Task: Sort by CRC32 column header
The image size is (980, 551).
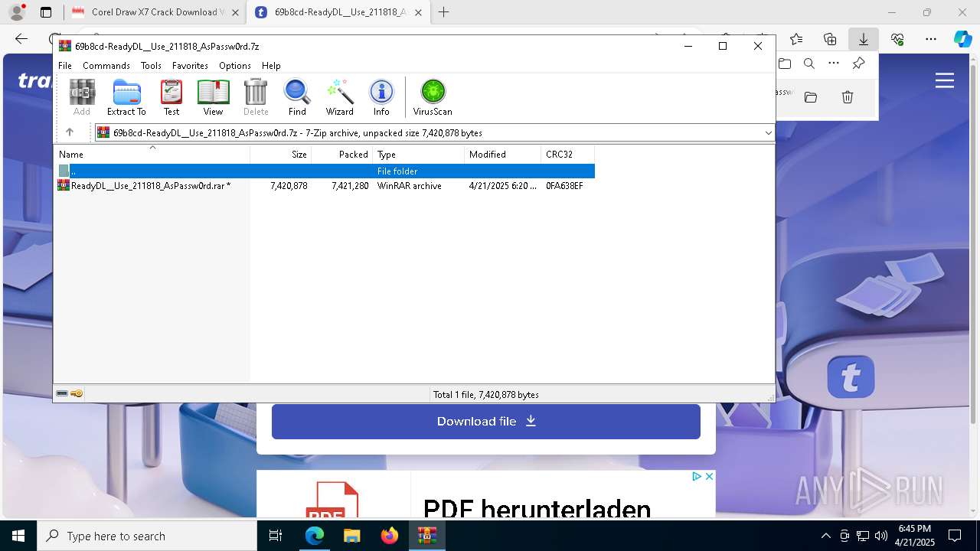Action: point(567,155)
